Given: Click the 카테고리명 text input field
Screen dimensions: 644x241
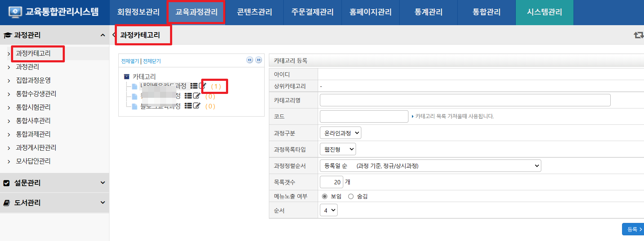Looking at the screenshot, I should pyautogui.click(x=465, y=100).
